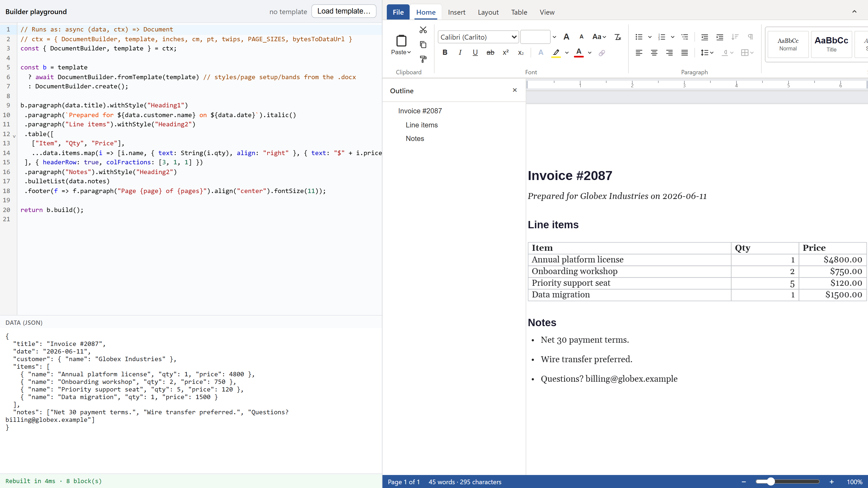Click the zoom slider handle
Image resolution: width=868 pixels, height=488 pixels.
click(770, 481)
